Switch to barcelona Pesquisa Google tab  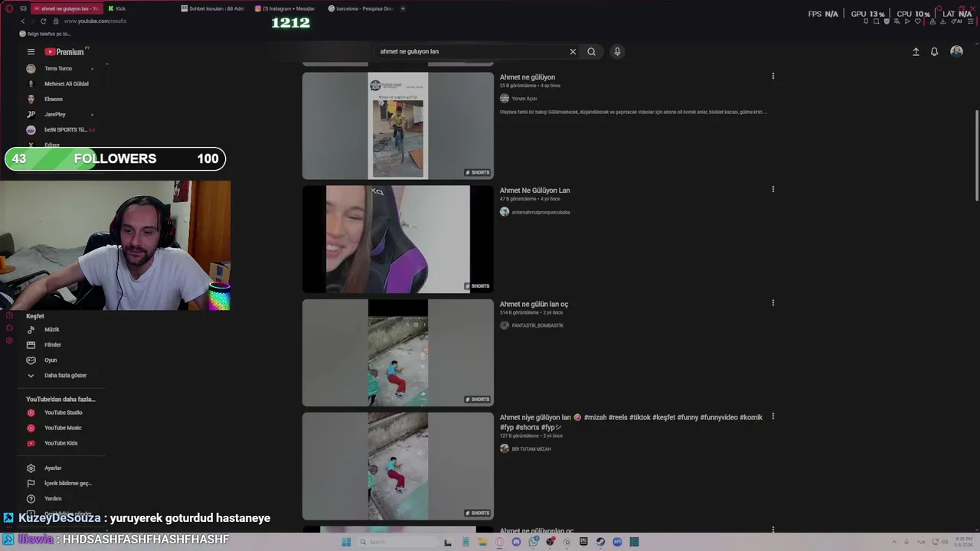[x=360, y=8]
